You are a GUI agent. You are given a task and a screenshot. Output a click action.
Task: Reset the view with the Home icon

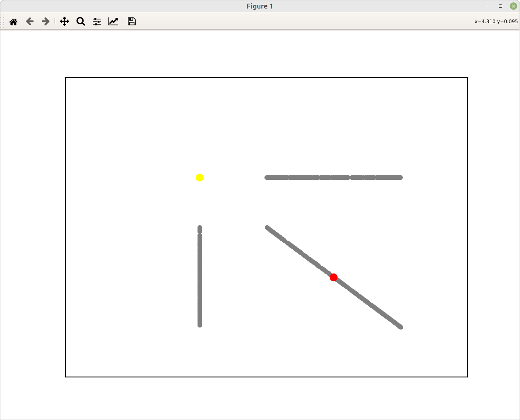[13, 22]
